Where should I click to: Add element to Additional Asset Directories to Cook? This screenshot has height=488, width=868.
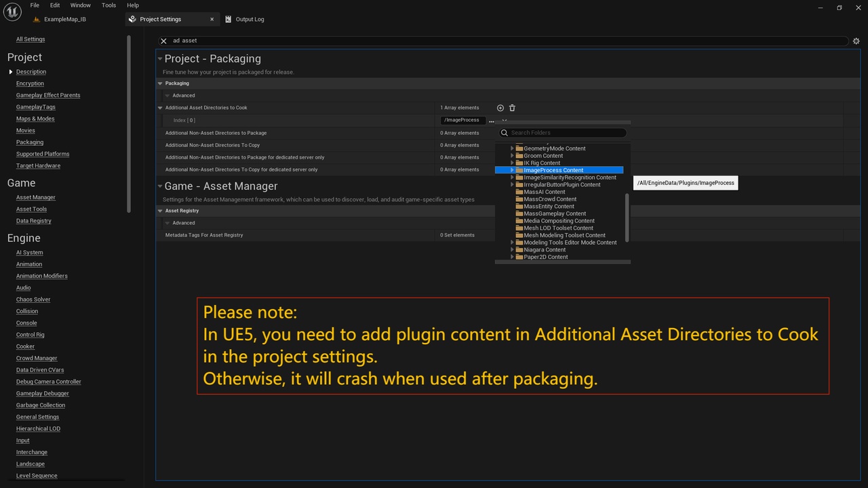tap(500, 108)
